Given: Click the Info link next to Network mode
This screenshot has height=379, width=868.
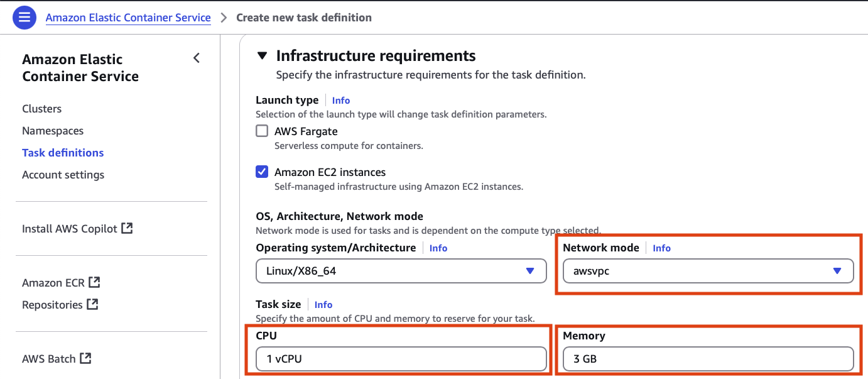Looking at the screenshot, I should click(x=662, y=248).
